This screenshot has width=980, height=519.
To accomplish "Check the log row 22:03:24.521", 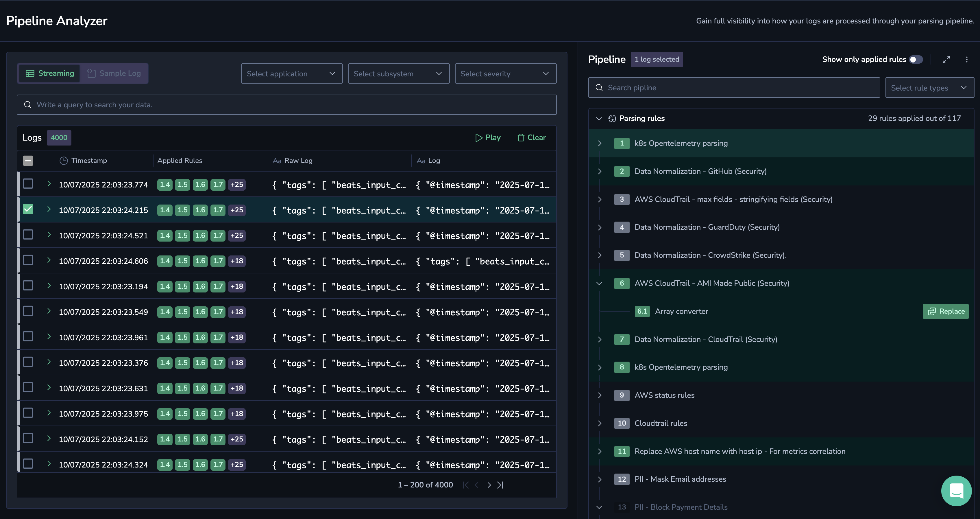I will [28, 235].
